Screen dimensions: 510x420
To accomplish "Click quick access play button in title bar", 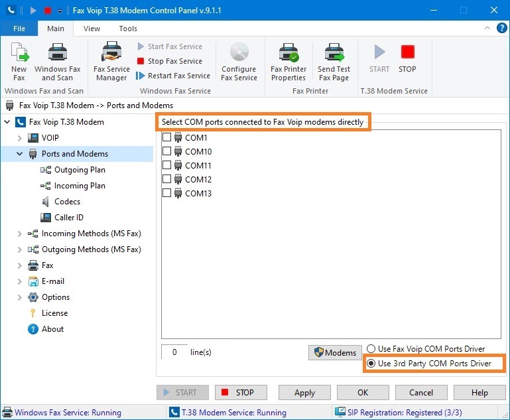I will (33, 11).
